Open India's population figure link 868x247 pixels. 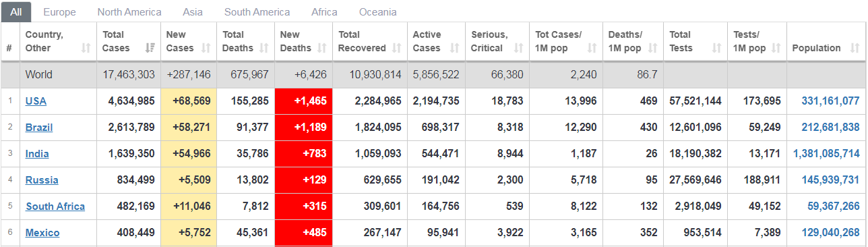[x=827, y=154]
